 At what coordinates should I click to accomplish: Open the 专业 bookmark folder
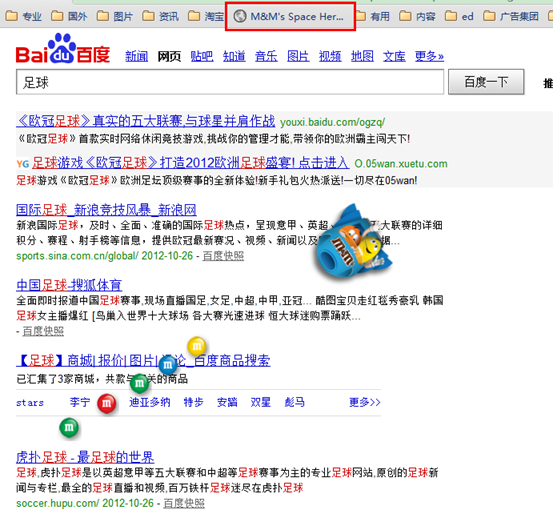[x=24, y=16]
